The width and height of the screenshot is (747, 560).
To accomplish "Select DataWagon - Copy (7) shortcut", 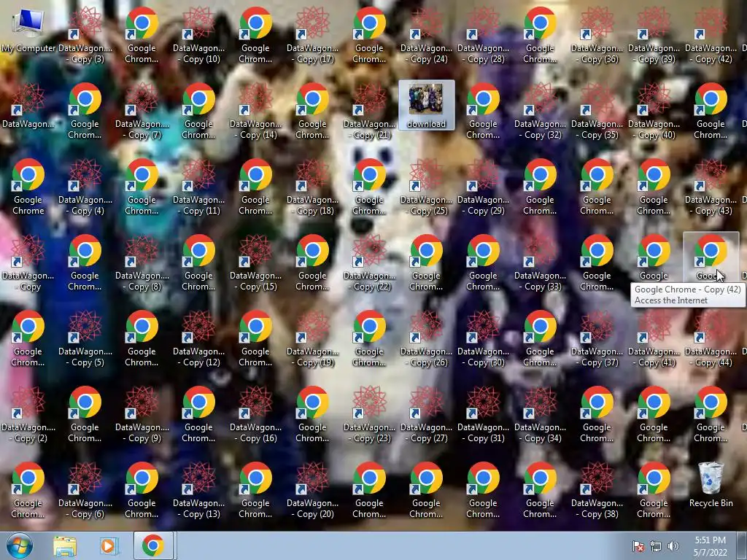I will click(142, 110).
